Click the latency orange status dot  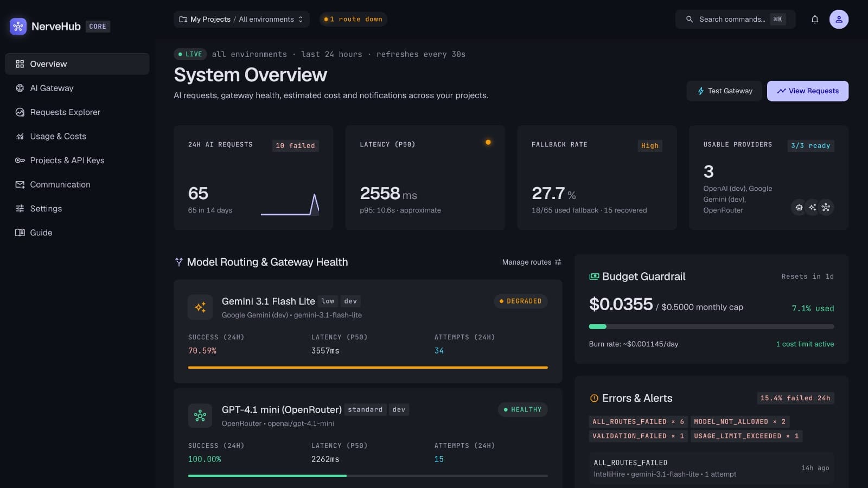tap(488, 142)
